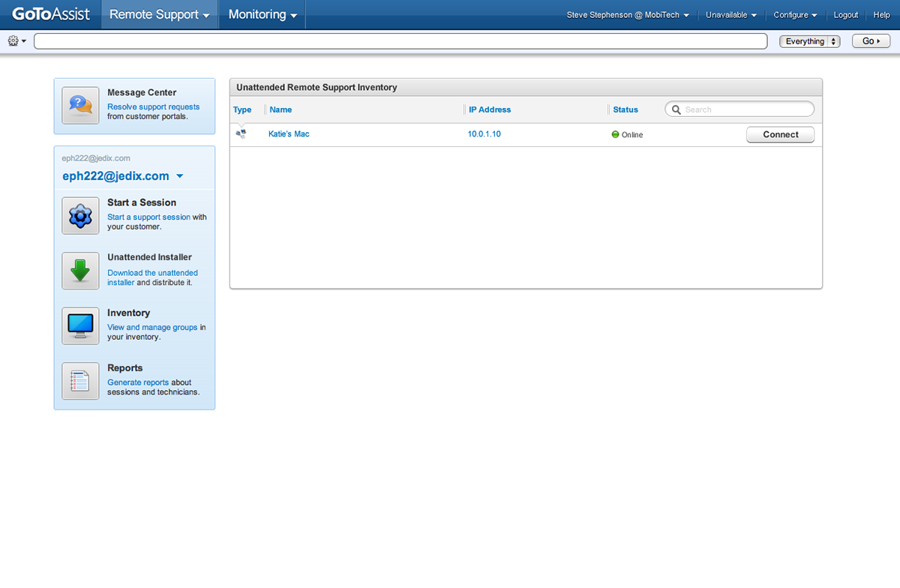The width and height of the screenshot is (900, 588).
Task: Click the Online status text
Action: pos(632,135)
